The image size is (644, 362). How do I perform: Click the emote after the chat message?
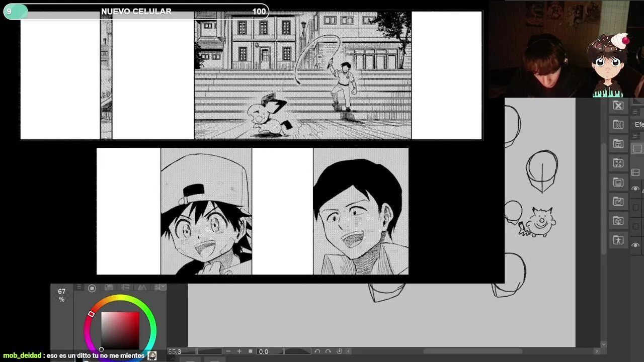click(x=152, y=355)
